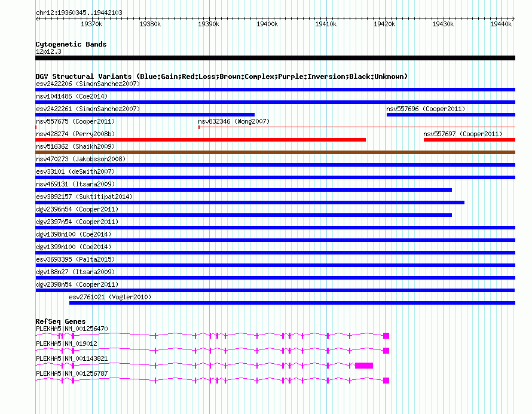532x414 pixels.
Task: Click the PLEKHA5|NM_019012 transcript label
Action: pyautogui.click(x=66, y=344)
